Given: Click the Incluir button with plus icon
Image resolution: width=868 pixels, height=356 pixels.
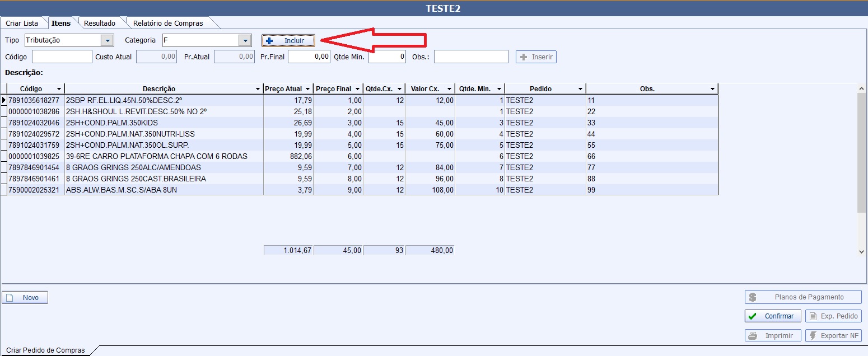Looking at the screenshot, I should 288,41.
